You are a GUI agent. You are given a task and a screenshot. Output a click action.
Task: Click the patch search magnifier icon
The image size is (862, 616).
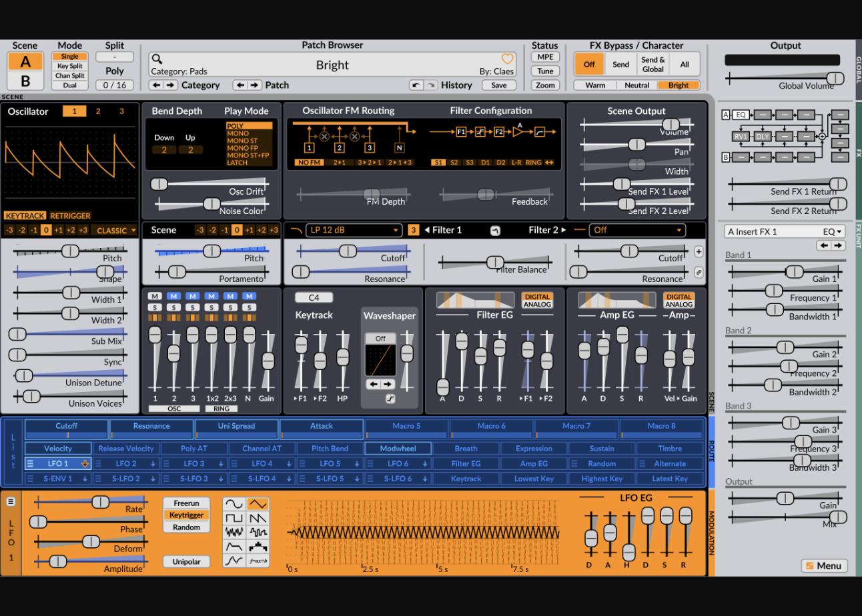[x=157, y=59]
